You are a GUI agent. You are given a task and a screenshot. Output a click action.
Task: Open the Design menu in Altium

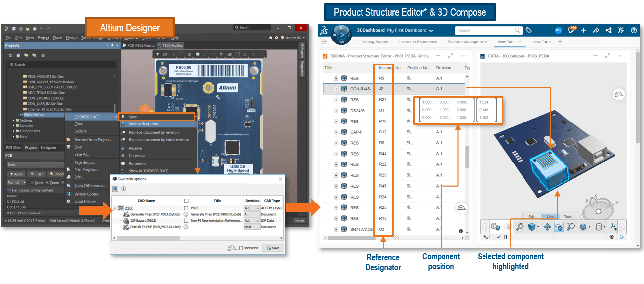pyautogui.click(x=72, y=38)
